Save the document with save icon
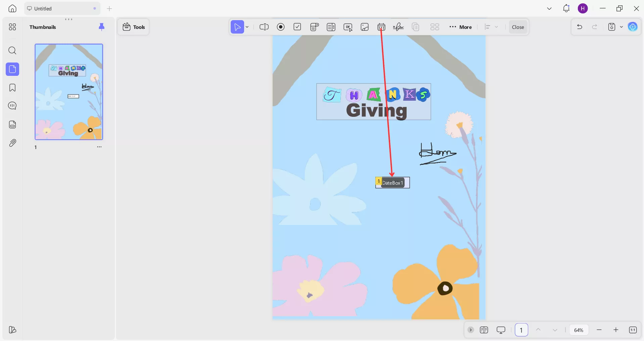 point(612,27)
